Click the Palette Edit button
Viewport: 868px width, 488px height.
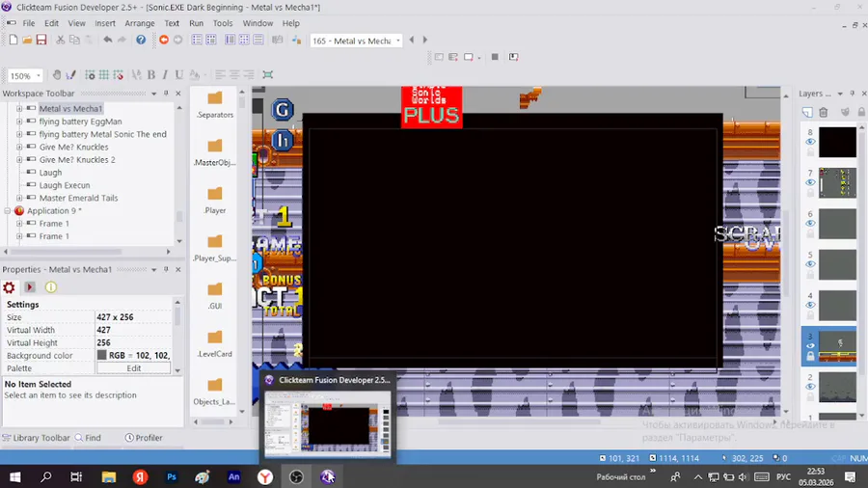coord(133,368)
